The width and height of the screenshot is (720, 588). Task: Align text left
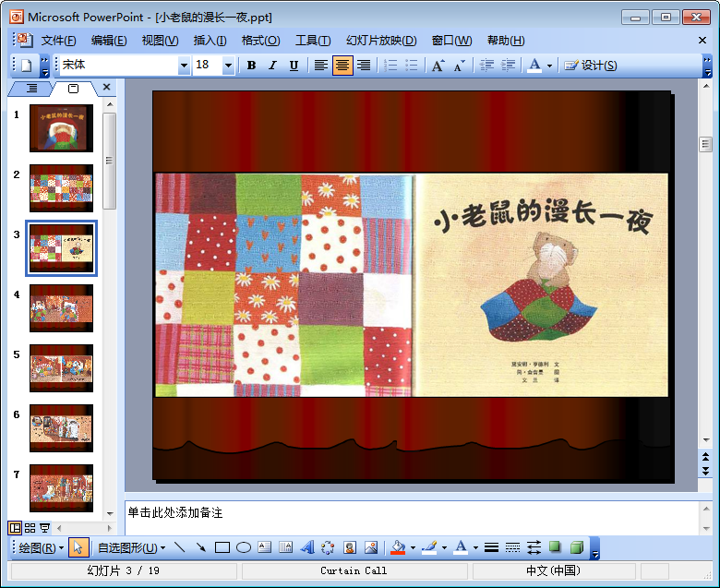(321, 66)
